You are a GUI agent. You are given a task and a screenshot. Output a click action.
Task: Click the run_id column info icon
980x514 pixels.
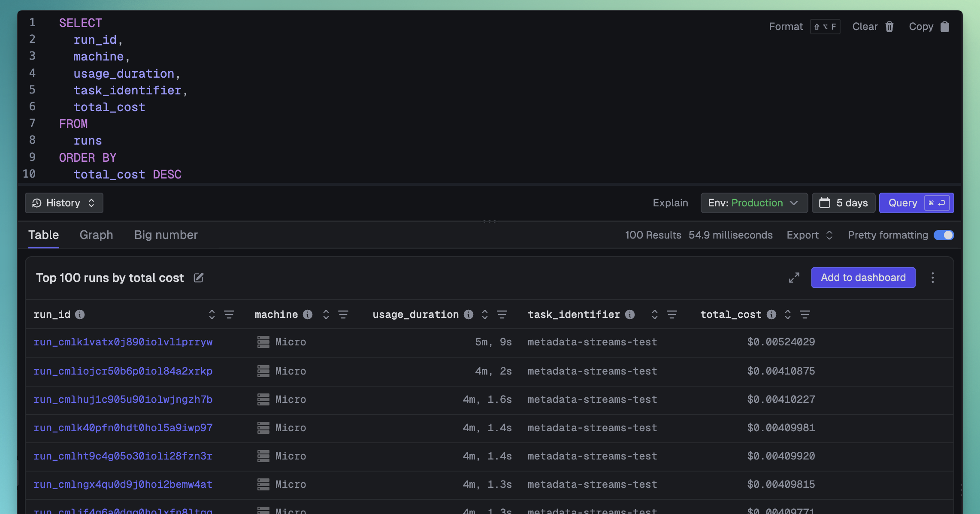coord(80,314)
